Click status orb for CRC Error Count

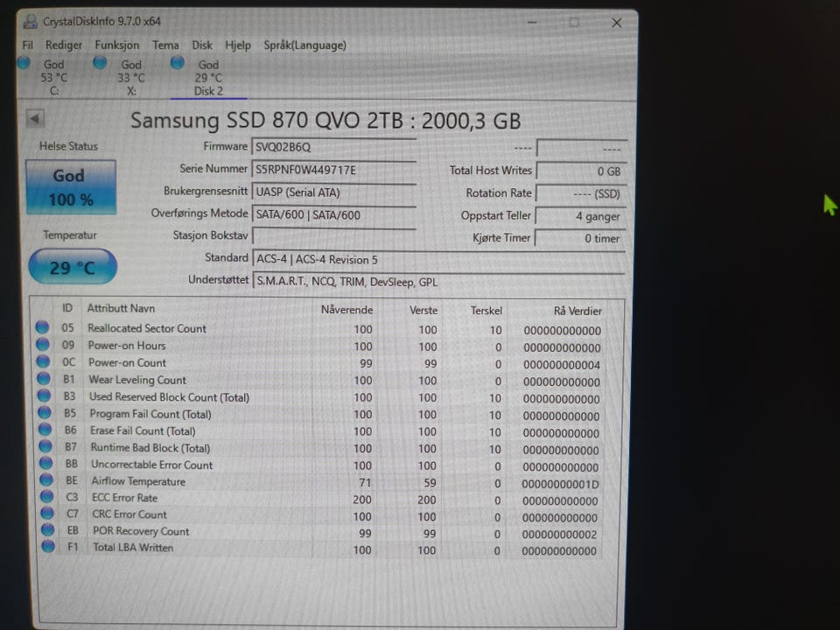[47, 513]
